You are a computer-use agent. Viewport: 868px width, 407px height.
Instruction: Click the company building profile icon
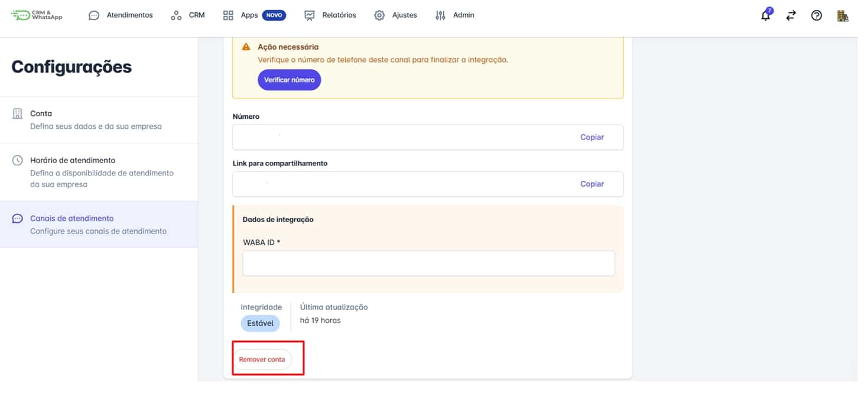click(x=843, y=16)
